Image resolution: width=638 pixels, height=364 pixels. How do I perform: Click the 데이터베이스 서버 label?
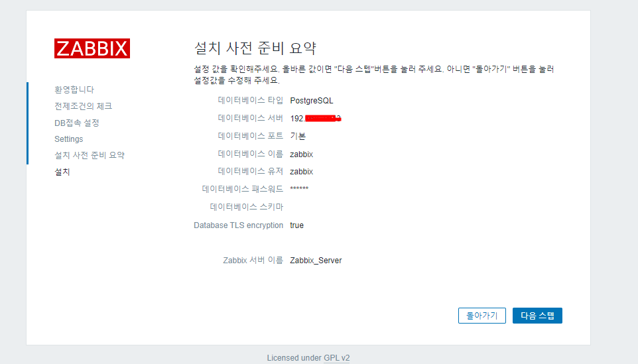[250, 118]
